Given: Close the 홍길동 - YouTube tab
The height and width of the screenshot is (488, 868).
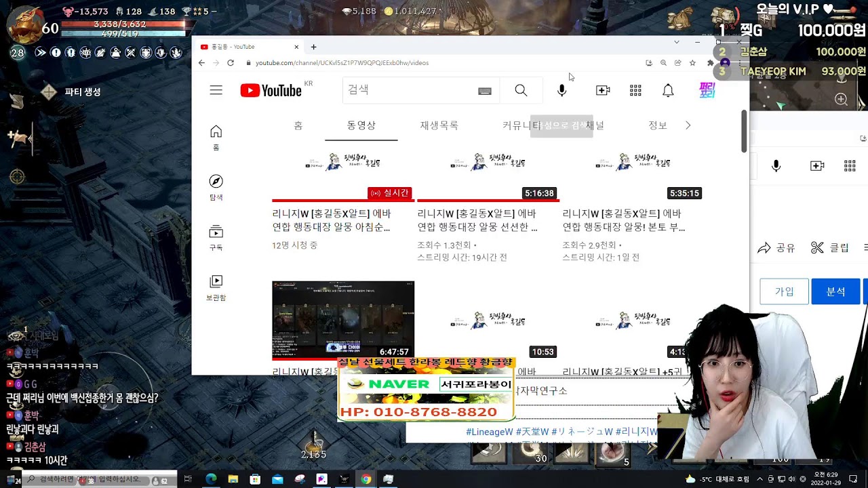Looking at the screenshot, I should tap(296, 47).
